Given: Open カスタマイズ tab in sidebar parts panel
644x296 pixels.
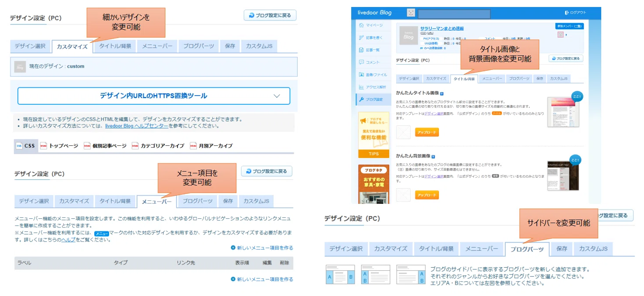Looking at the screenshot, I should (x=391, y=248).
